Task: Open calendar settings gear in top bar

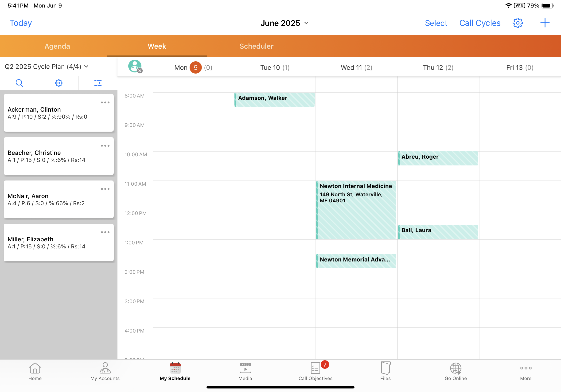Action: (x=517, y=23)
